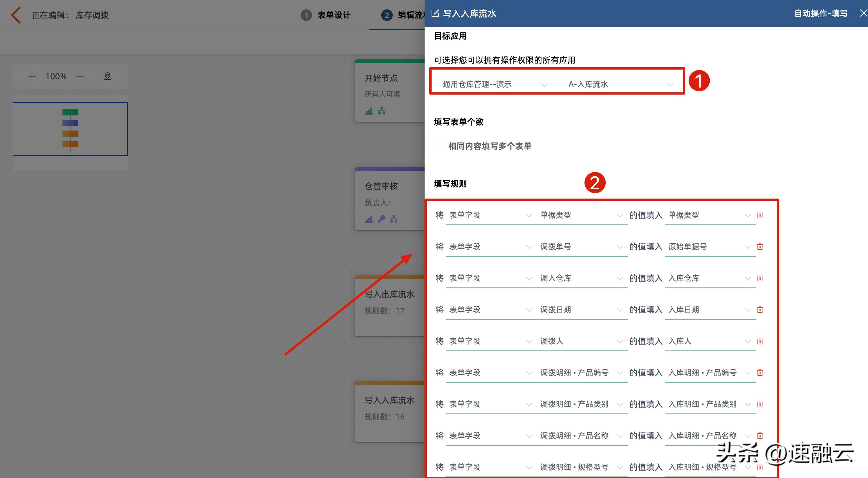The width and height of the screenshot is (868, 478).
Task: Click the back arrow beside 库存调拨 title
Action: point(15,15)
